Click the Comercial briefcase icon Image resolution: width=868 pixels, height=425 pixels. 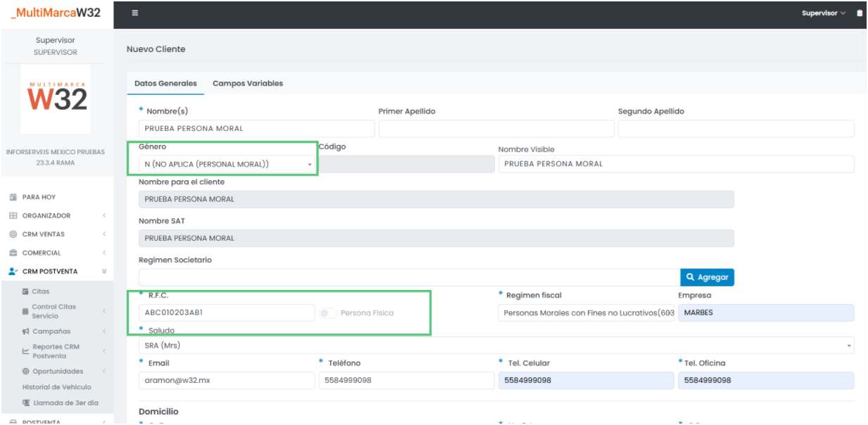[x=13, y=253]
